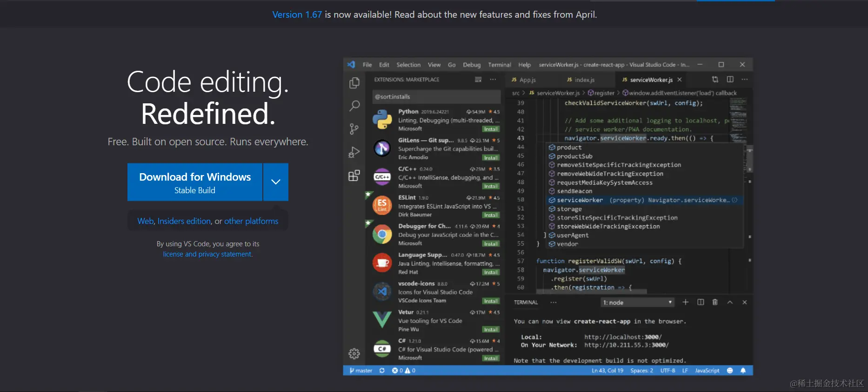Click the JavaScript language mode indicator

click(707, 371)
